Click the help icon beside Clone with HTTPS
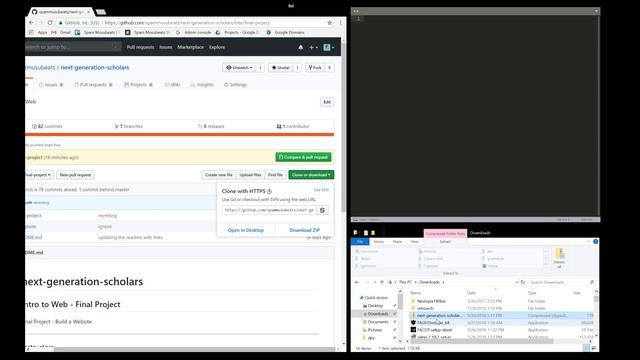The height and width of the screenshot is (360, 640). (x=269, y=191)
